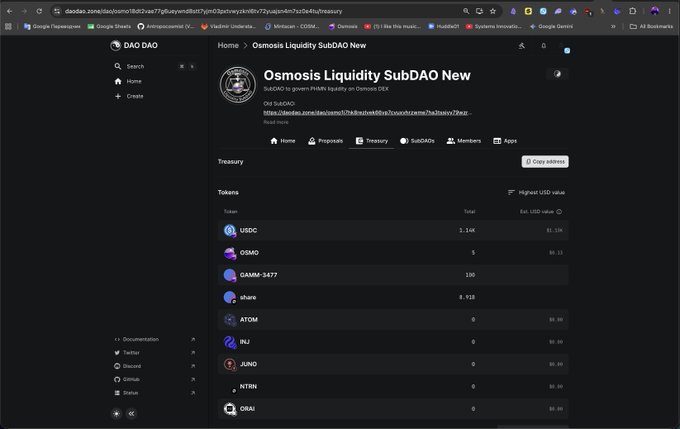Click the gavel proposals icon in the header
The height and width of the screenshot is (429, 680).
pyautogui.click(x=522, y=46)
